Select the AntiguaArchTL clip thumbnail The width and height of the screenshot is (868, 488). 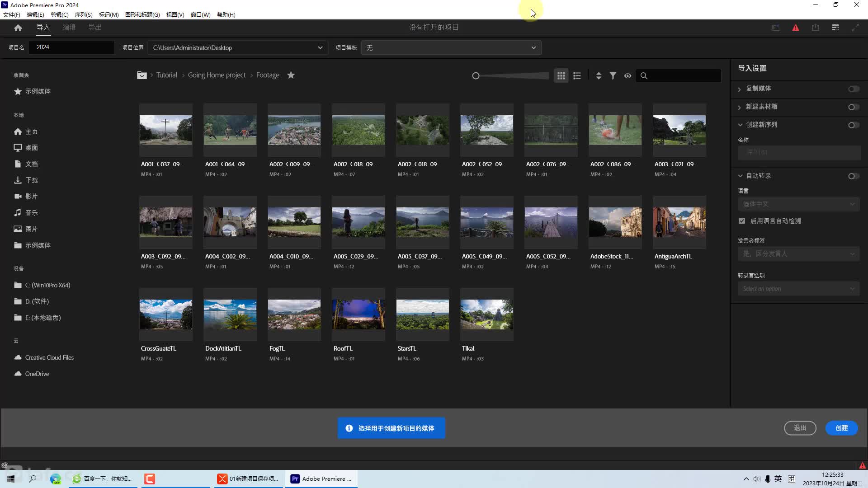(679, 222)
